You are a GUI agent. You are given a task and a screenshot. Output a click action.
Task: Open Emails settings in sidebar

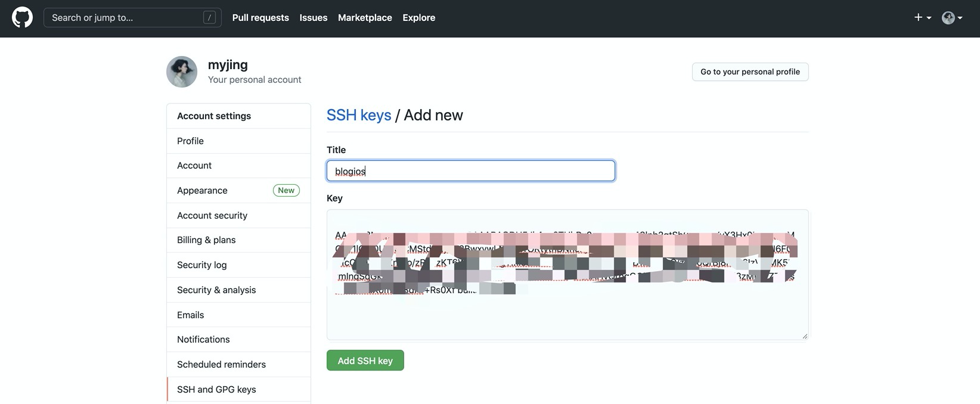pyautogui.click(x=238, y=315)
